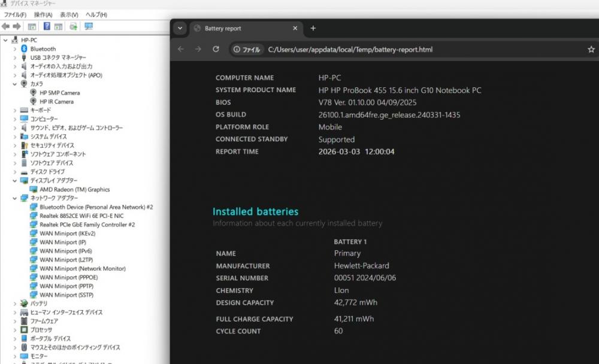Expand the バッテリ category
Screen dimensions: 599x364
pos(14,304)
